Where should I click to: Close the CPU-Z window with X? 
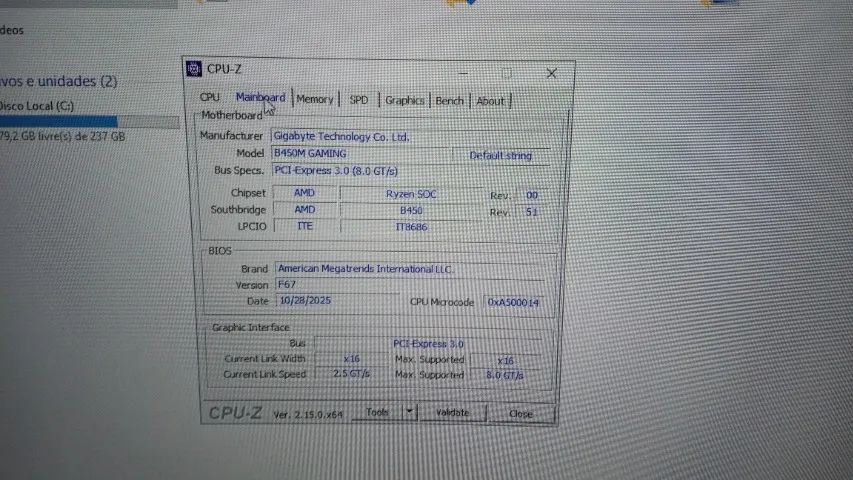click(x=551, y=73)
